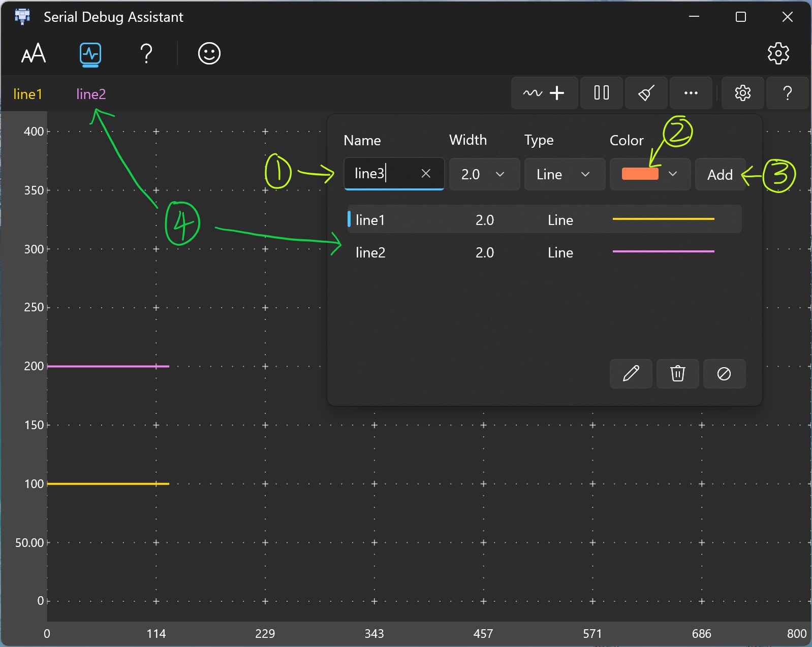The image size is (812, 647).
Task: Click the app logo in title bar
Action: coord(22,17)
